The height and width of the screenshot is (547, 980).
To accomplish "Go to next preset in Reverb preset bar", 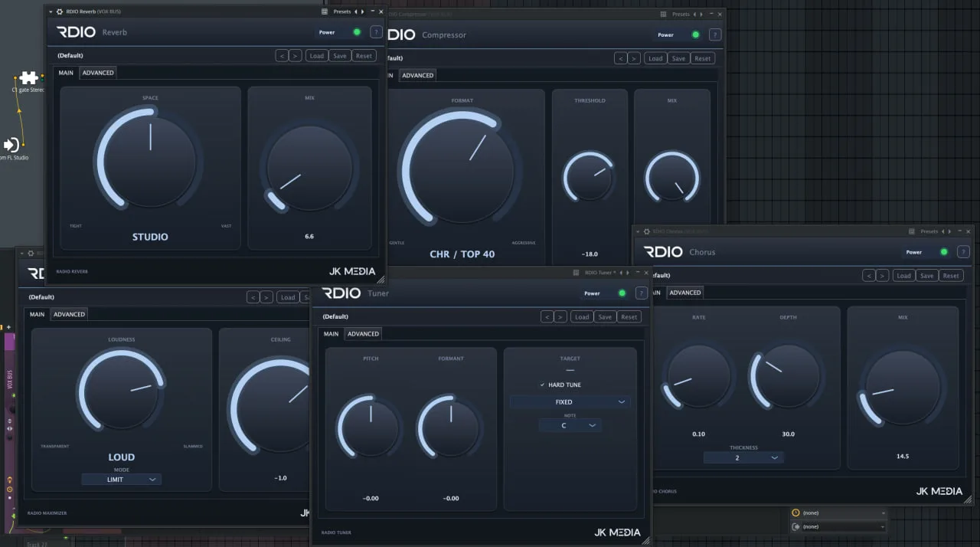I will click(296, 55).
